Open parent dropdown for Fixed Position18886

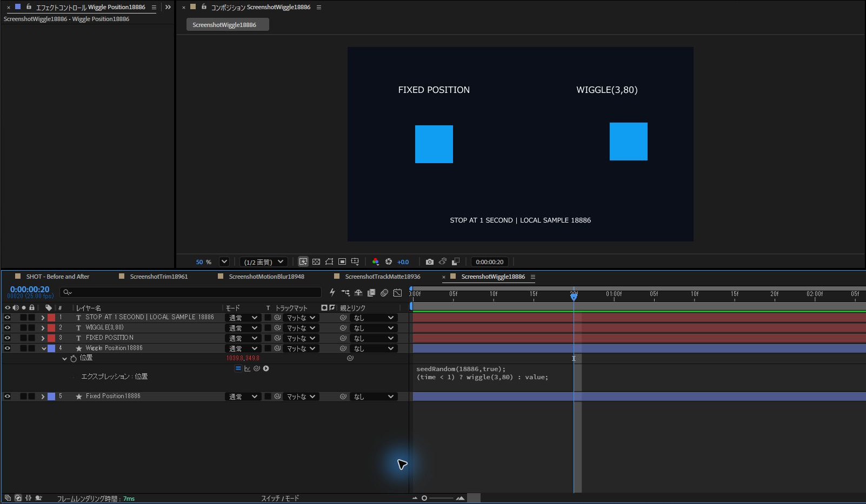tap(374, 397)
